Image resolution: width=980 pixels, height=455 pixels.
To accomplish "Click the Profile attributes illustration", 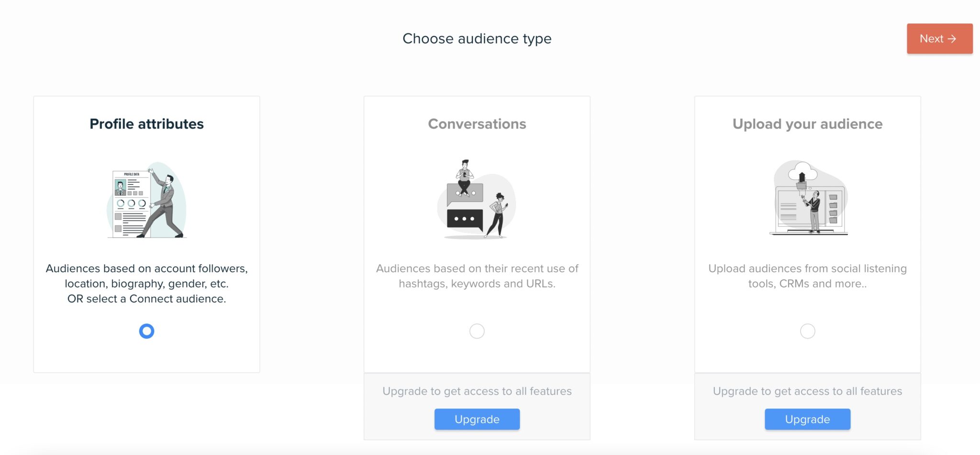I will click(x=146, y=200).
